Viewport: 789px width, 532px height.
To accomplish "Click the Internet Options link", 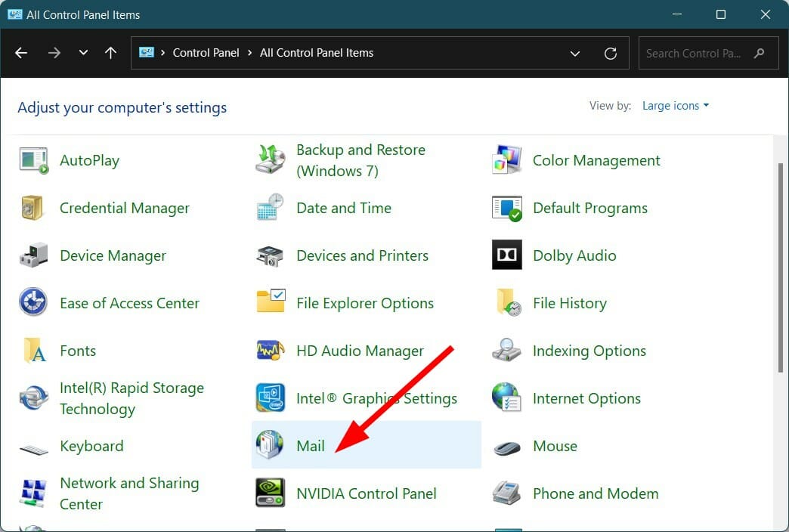I will (x=586, y=398).
